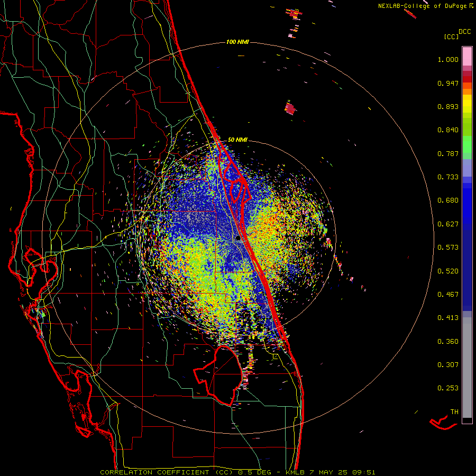The width and height of the screenshot is (476, 476).
Task: Click the DCC product label
Action: click(x=464, y=32)
